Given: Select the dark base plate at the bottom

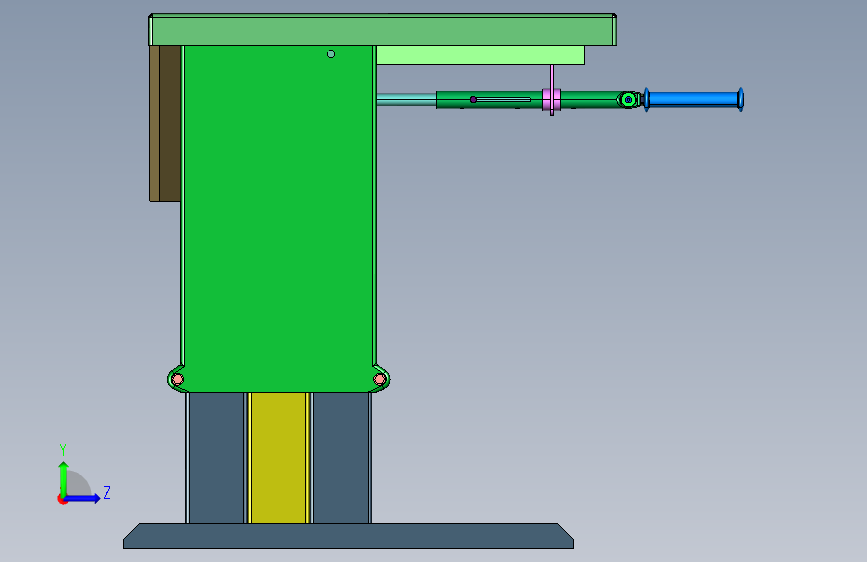Looking at the screenshot, I should (x=348, y=536).
